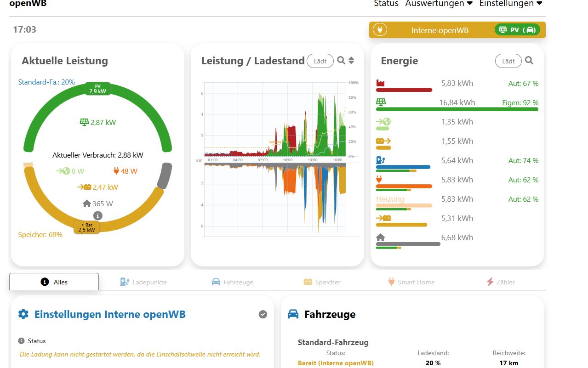Click the checkmark circle in Einstellungen card
Image resolution: width=588 pixels, height=368 pixels.
263,314
